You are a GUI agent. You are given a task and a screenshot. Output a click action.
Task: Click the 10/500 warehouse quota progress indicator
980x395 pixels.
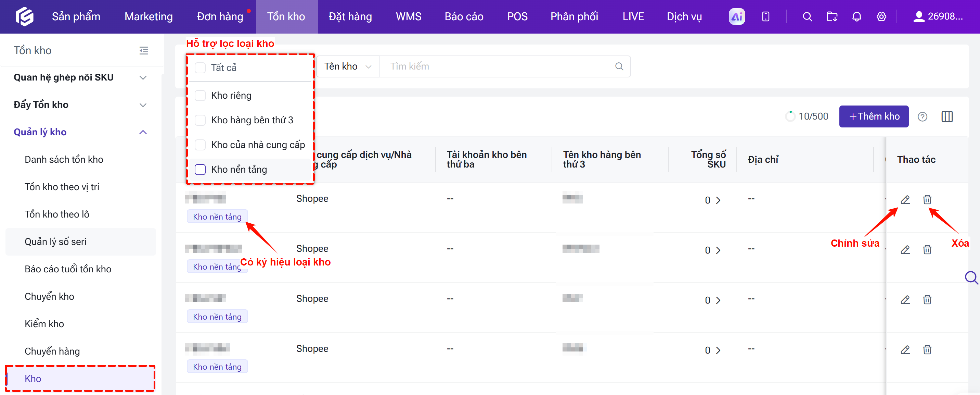[807, 116]
